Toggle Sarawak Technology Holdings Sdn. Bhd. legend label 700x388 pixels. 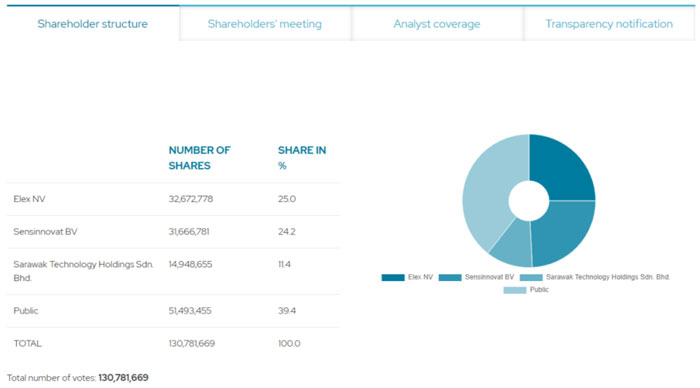tap(608, 277)
